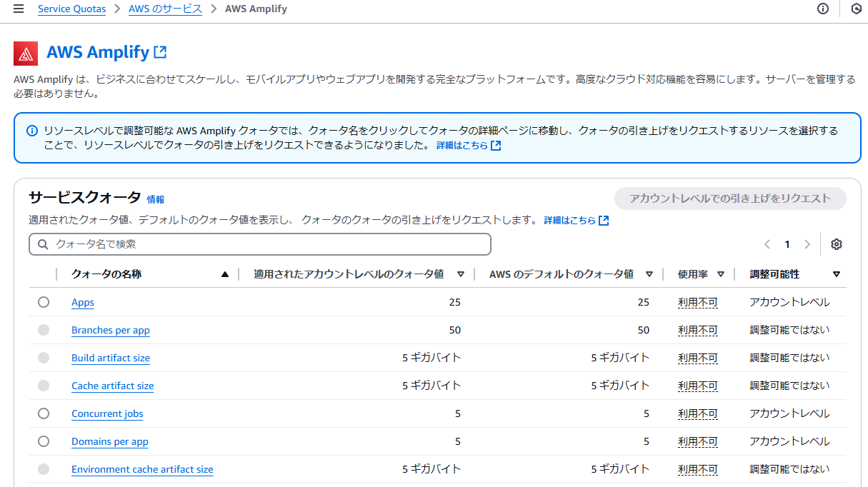Click AWS Amplify breadcrumb text
The height and width of the screenshot is (487, 868).
coord(256,9)
